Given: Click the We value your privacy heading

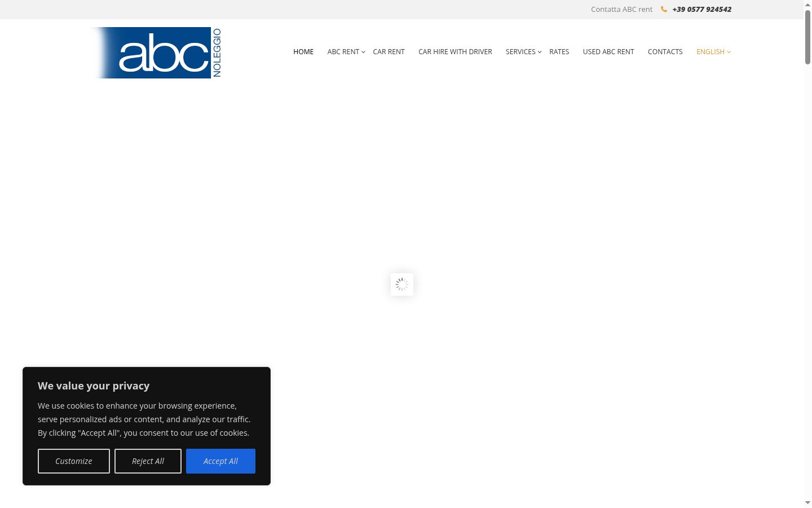Looking at the screenshot, I should point(94,386).
